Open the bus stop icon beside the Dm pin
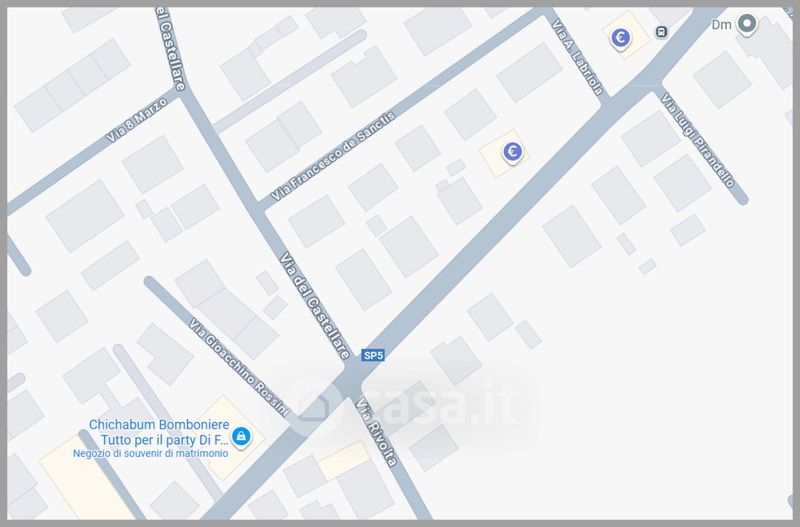 pos(661,32)
